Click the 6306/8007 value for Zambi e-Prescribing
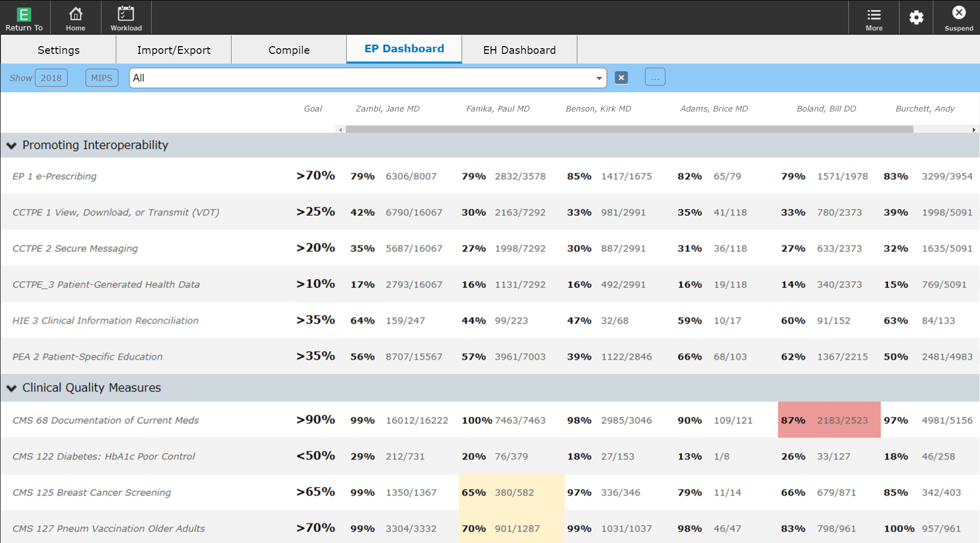 click(x=411, y=176)
